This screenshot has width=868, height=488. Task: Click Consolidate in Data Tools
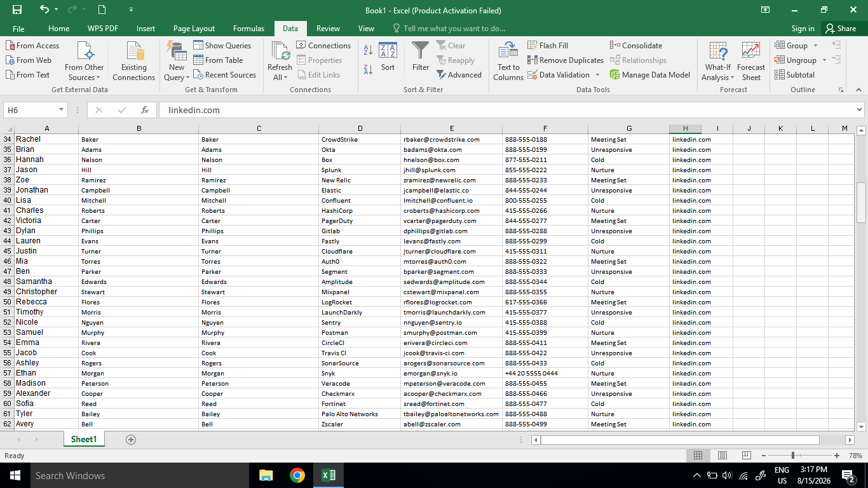click(x=636, y=46)
